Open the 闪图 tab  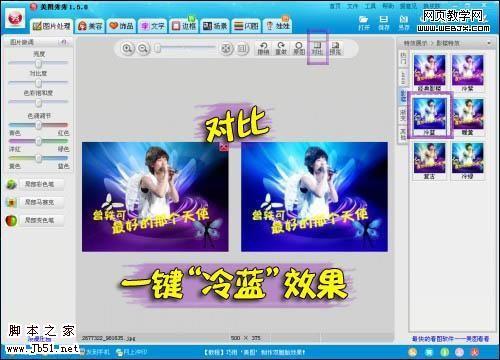(x=246, y=26)
